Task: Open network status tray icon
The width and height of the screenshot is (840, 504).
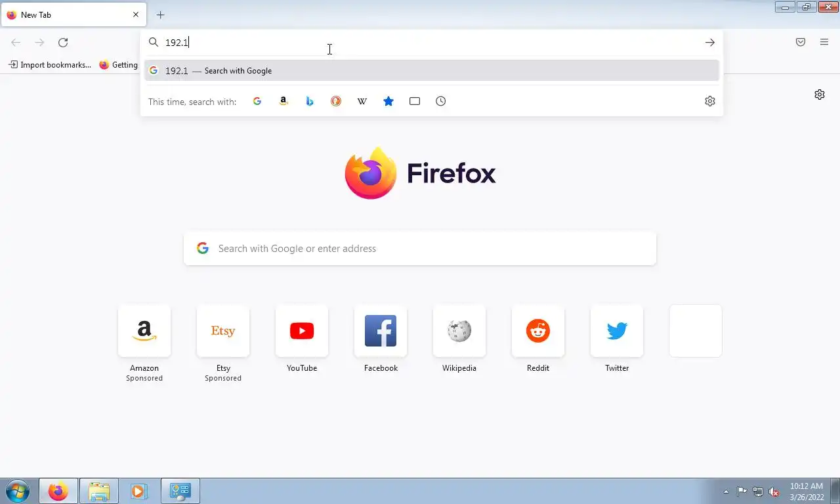Action: [758, 492]
